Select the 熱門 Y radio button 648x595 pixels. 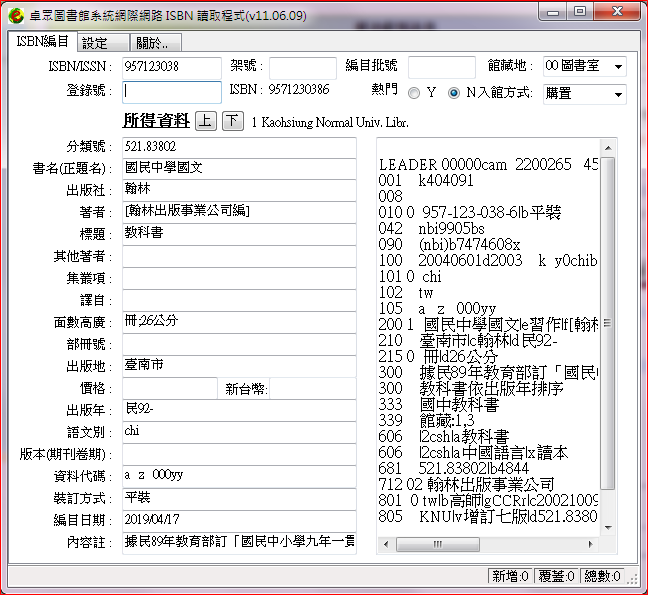[414, 93]
